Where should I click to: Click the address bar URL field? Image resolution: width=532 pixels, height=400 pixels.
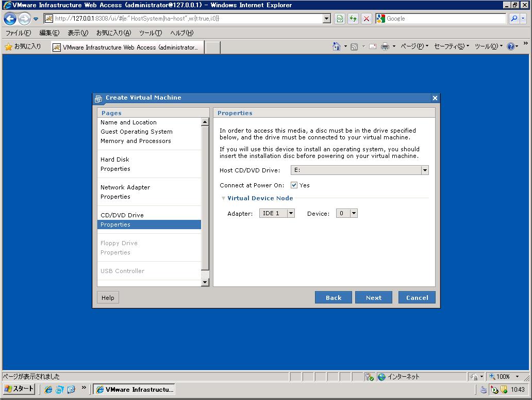(x=183, y=19)
